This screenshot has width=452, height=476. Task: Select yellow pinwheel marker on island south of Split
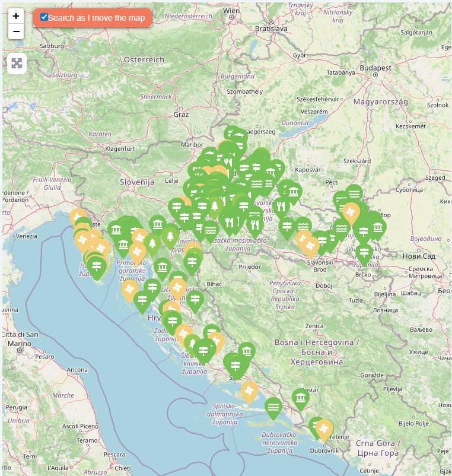250,393
